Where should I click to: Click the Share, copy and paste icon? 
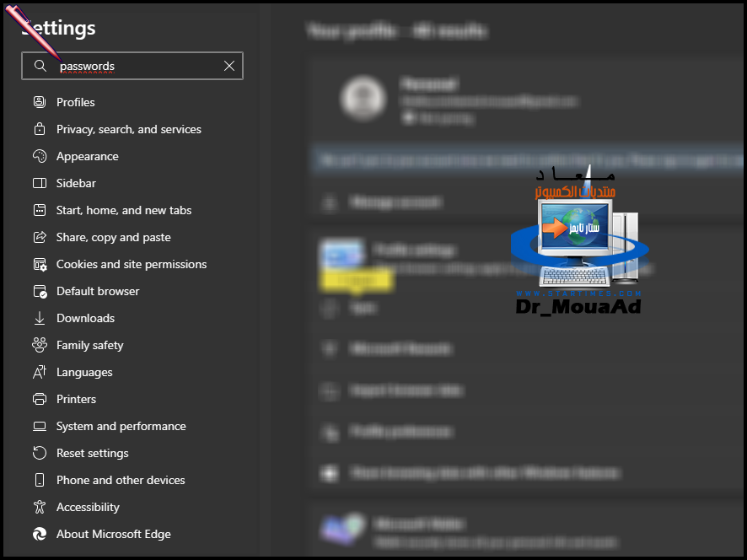click(x=40, y=237)
